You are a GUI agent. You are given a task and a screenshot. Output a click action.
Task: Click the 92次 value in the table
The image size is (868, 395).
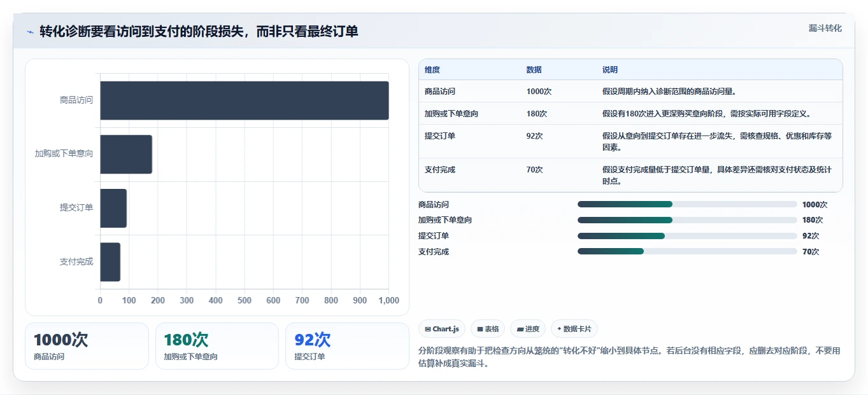(535, 135)
